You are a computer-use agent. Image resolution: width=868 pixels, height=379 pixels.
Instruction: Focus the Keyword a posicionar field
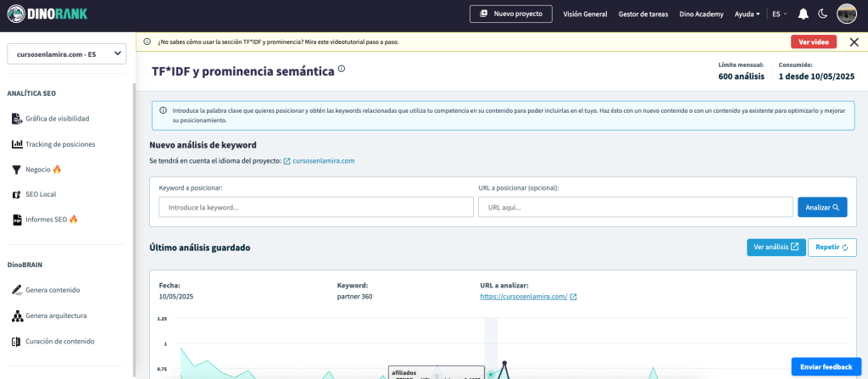[x=315, y=207]
